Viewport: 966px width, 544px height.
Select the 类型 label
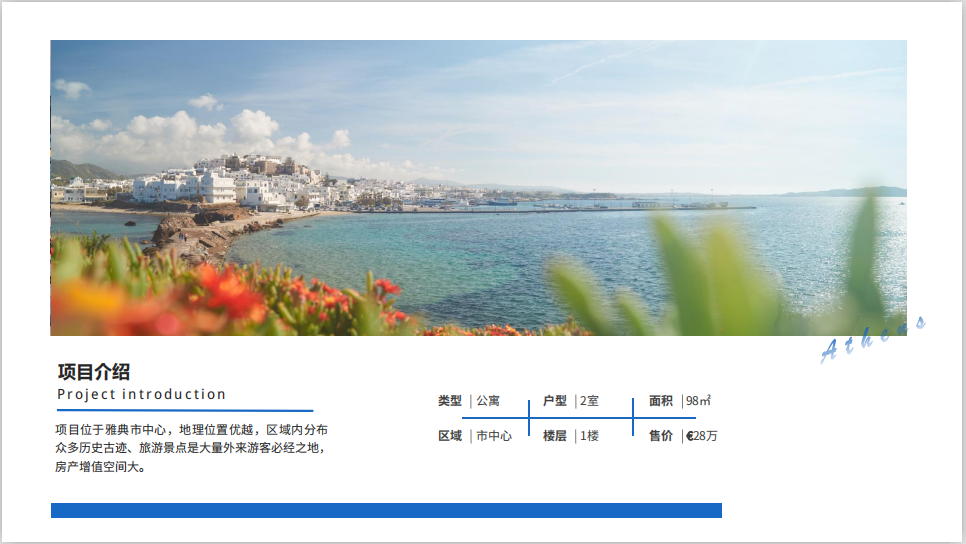click(x=450, y=401)
